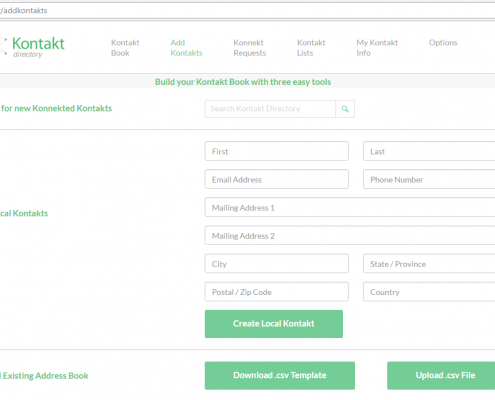Select the Add Kontakts nav item
Screen dimensions: 495x400
(x=186, y=48)
